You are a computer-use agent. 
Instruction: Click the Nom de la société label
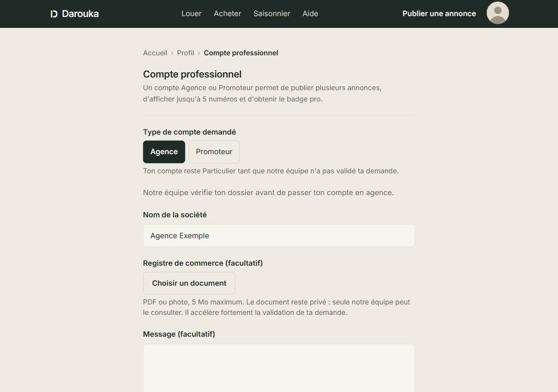(x=175, y=215)
